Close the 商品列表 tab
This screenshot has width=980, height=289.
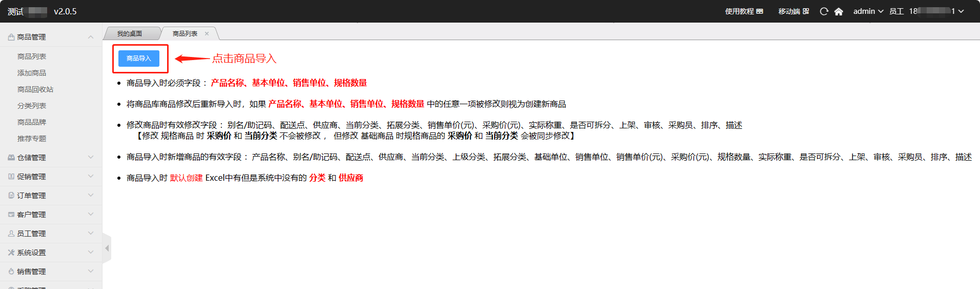(x=207, y=34)
